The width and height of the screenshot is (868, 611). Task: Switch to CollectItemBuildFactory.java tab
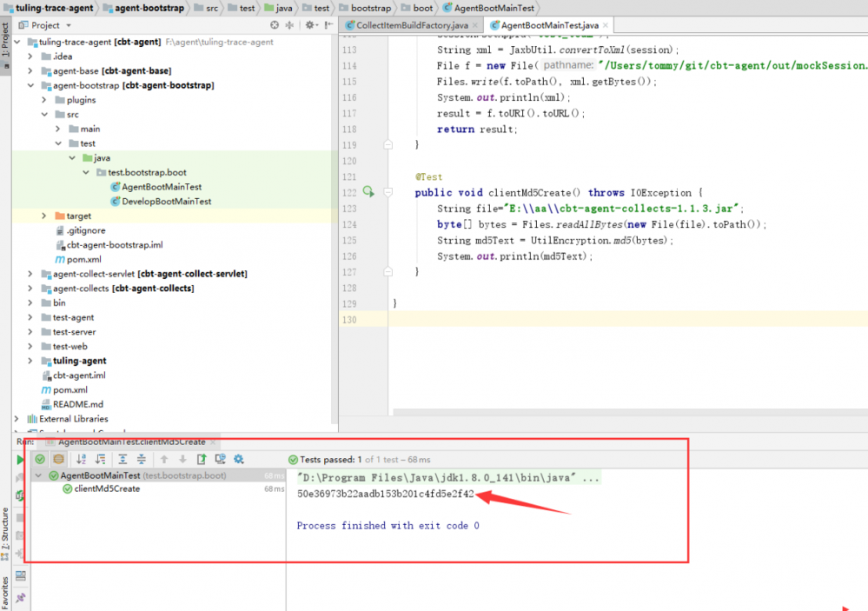point(407,25)
